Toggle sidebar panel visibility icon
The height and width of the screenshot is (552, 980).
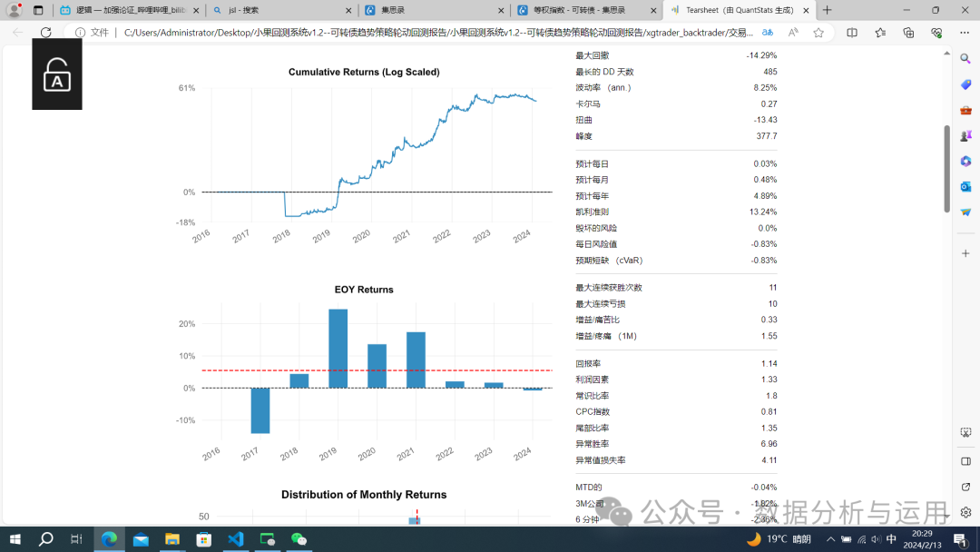click(x=965, y=461)
